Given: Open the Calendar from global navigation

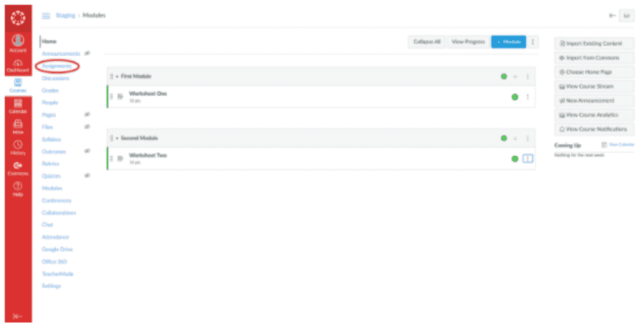Looking at the screenshot, I should [x=18, y=106].
